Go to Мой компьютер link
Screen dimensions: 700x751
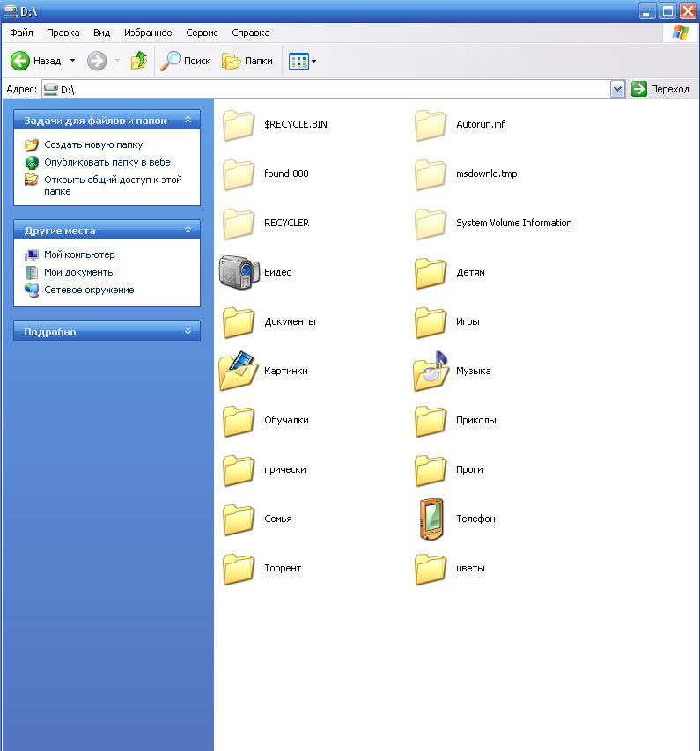(79, 254)
